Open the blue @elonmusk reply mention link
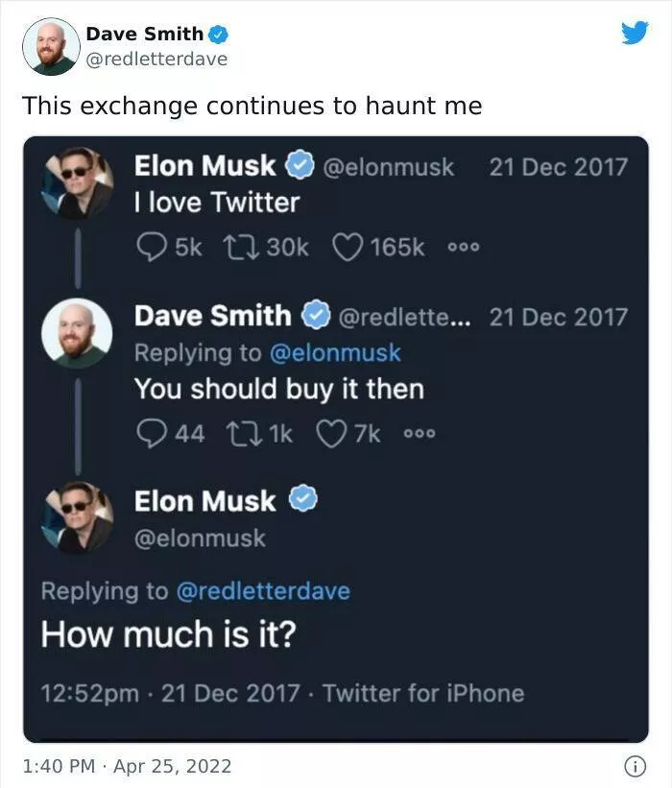 pyautogui.click(x=335, y=352)
